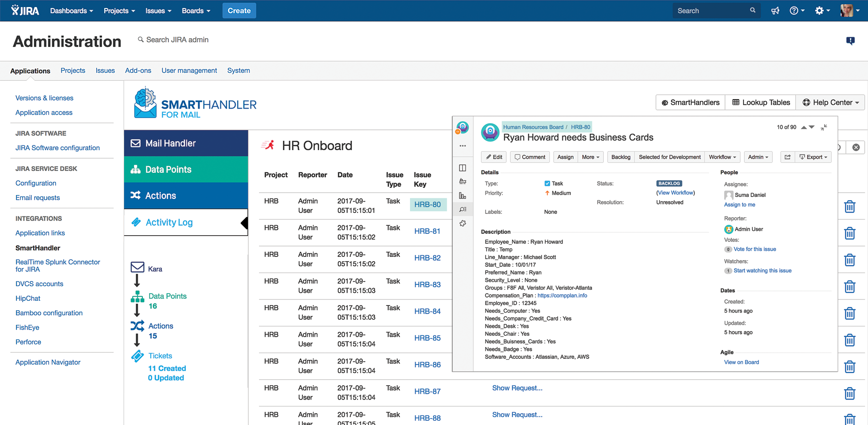868x425 pixels.
Task: Click Comment on the issue
Action: [530, 157]
